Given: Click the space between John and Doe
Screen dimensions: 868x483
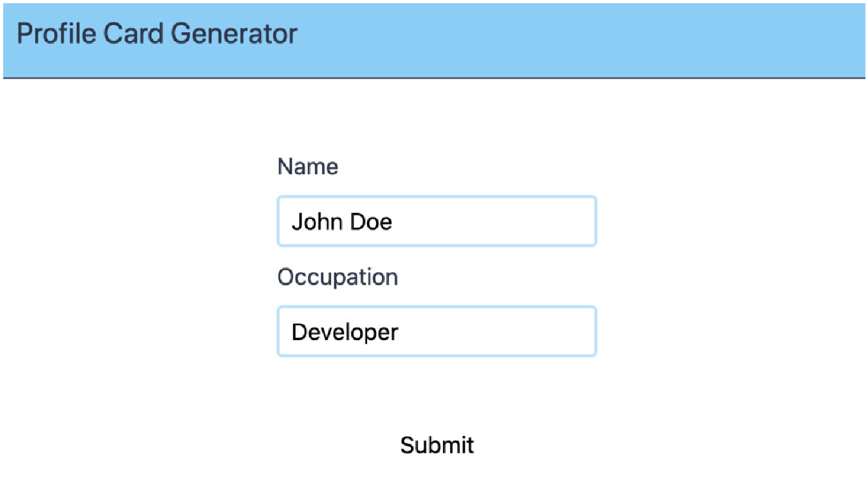Looking at the screenshot, I should click(343, 222).
